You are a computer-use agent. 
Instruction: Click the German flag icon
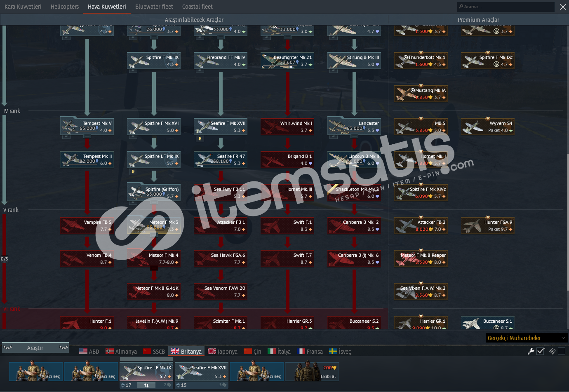[x=110, y=351]
